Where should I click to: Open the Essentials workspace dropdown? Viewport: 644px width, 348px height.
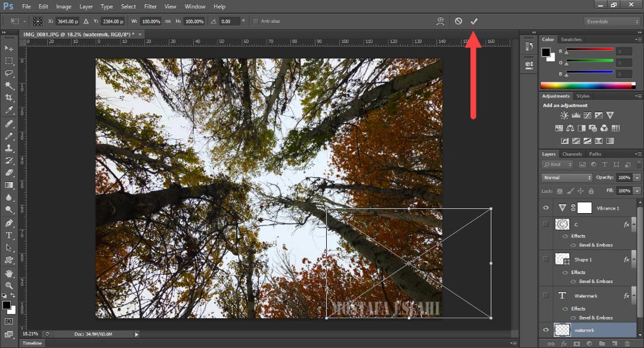click(x=612, y=21)
